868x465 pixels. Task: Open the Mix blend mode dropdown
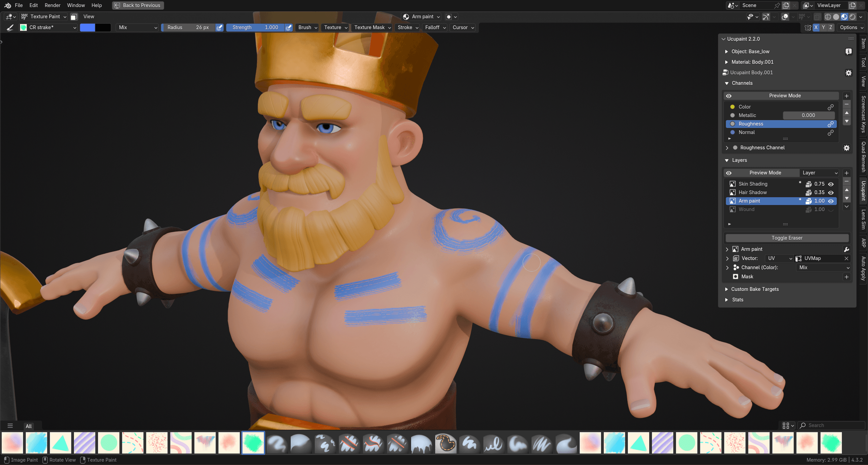[137, 27]
